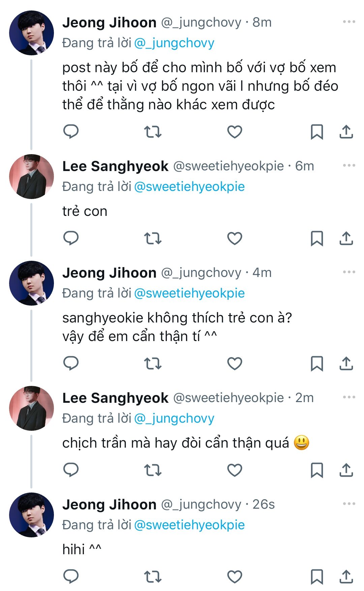Like the tweet posted 2m ago
364x591 pixels.
click(235, 470)
